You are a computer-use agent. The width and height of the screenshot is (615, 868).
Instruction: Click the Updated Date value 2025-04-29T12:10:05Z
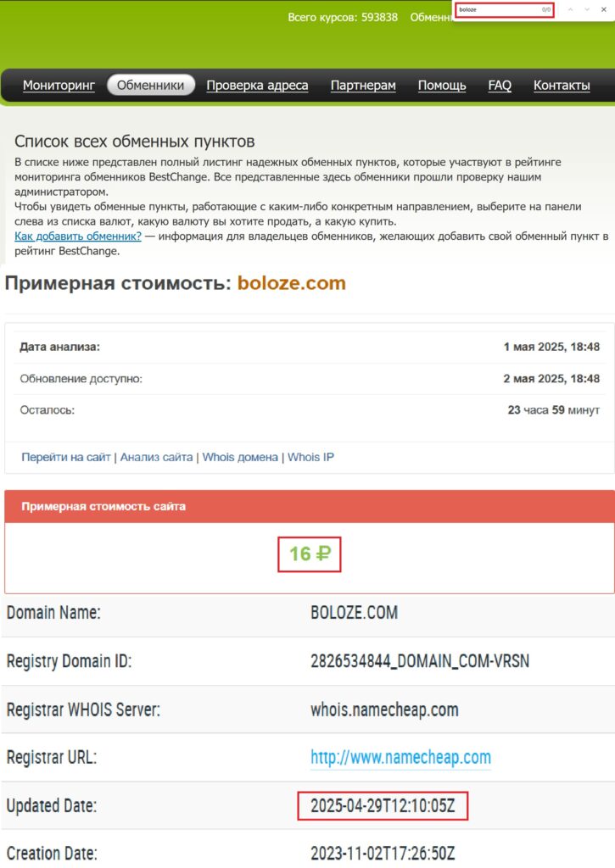383,806
